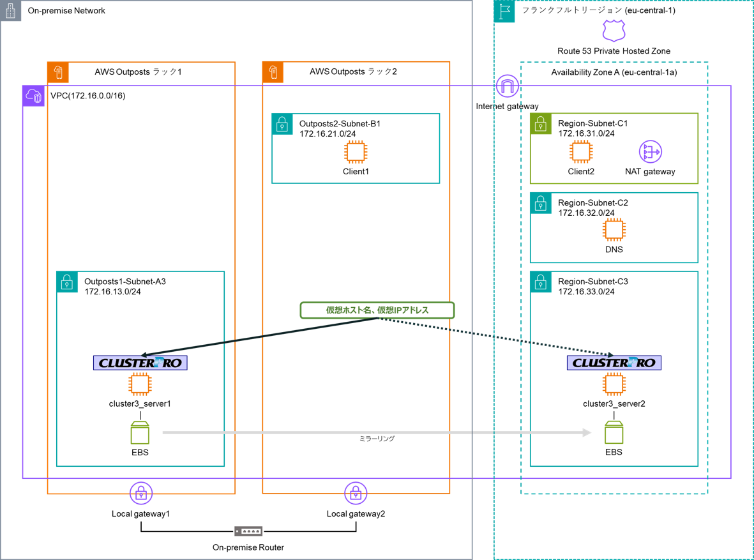Click the Route 53 Private Hosted Zone icon

pyautogui.click(x=614, y=30)
